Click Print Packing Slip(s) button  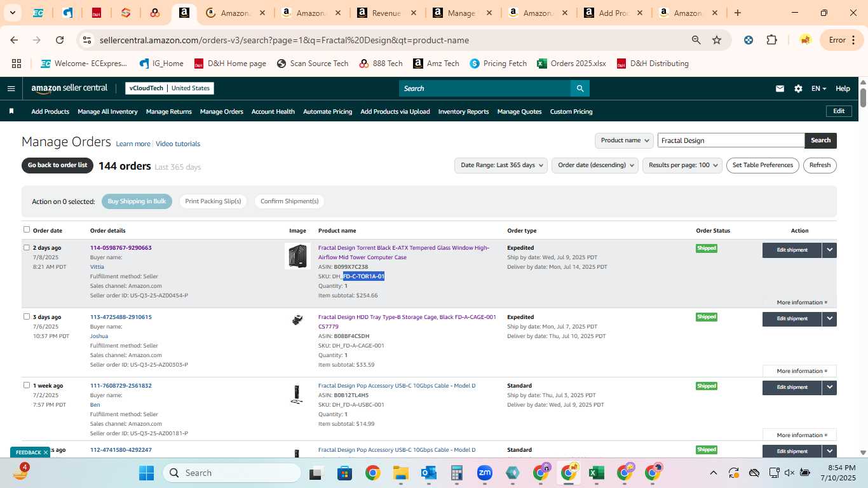pos(214,201)
